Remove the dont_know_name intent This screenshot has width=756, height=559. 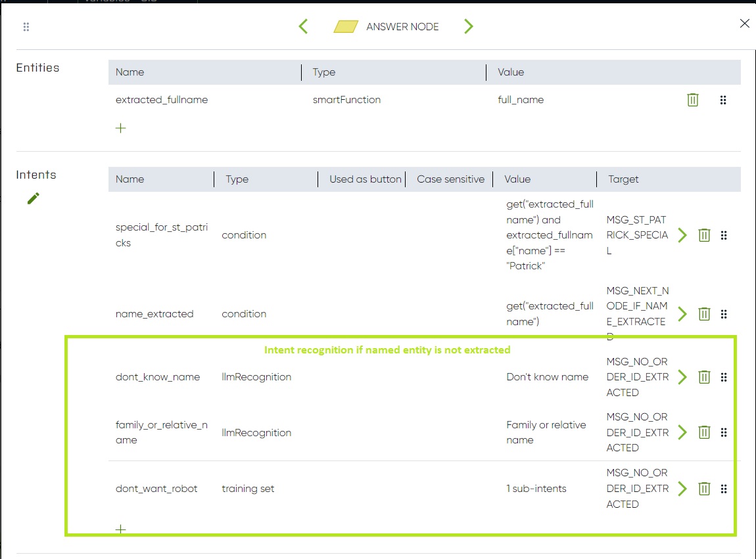click(704, 377)
